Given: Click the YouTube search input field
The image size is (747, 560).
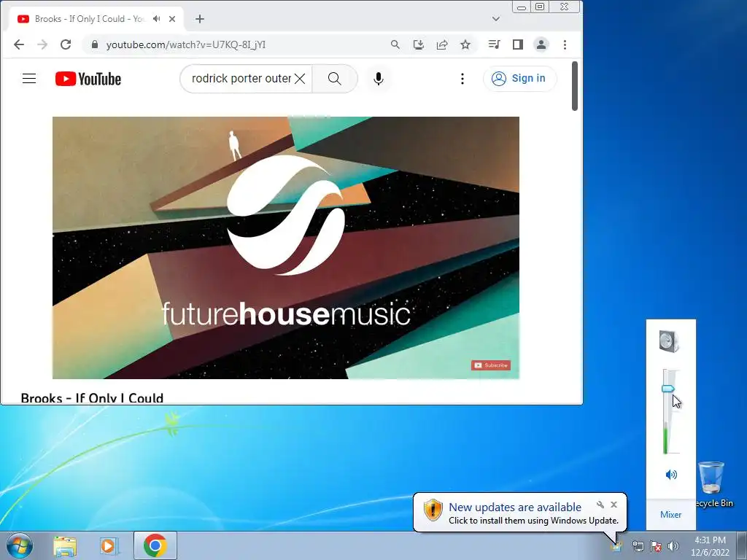Looking at the screenshot, I should 241,79.
